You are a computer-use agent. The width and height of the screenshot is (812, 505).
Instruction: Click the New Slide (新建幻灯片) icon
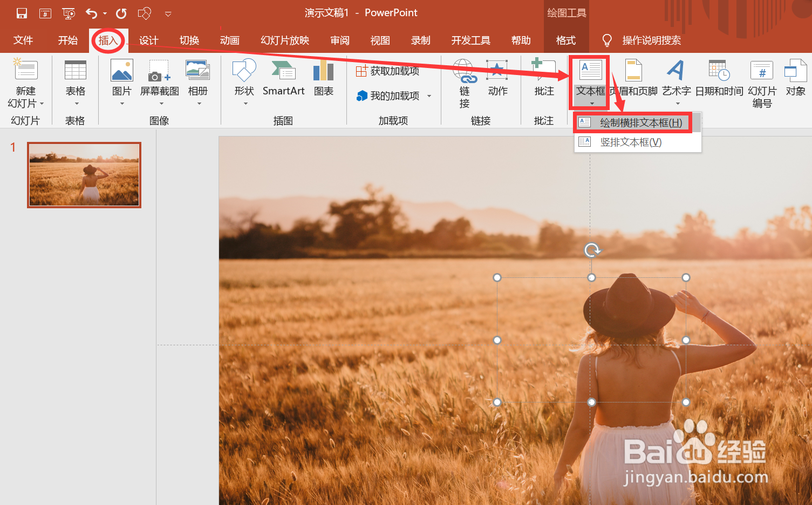click(x=25, y=70)
